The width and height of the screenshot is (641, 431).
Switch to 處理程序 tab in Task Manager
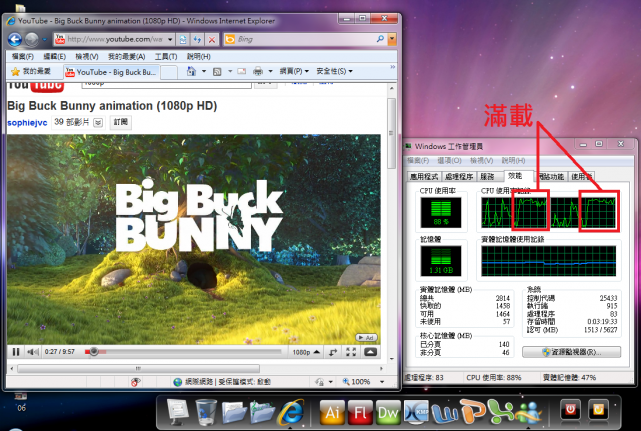pos(459,176)
